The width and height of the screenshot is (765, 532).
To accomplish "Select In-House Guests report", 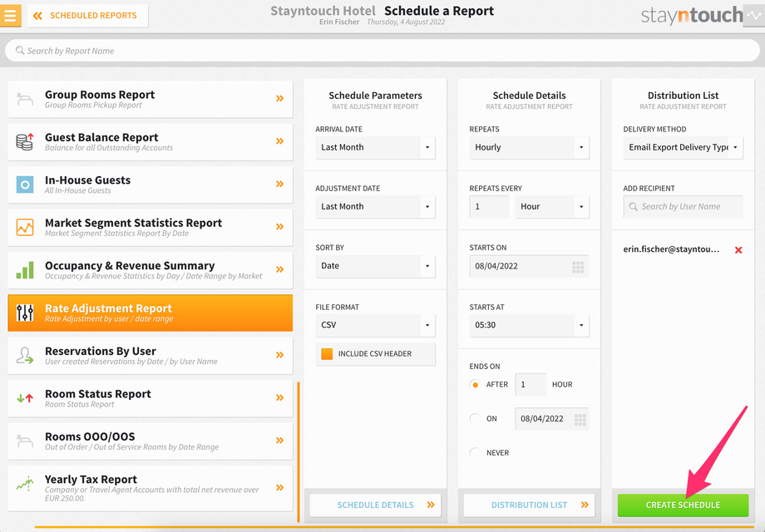I will click(x=151, y=185).
